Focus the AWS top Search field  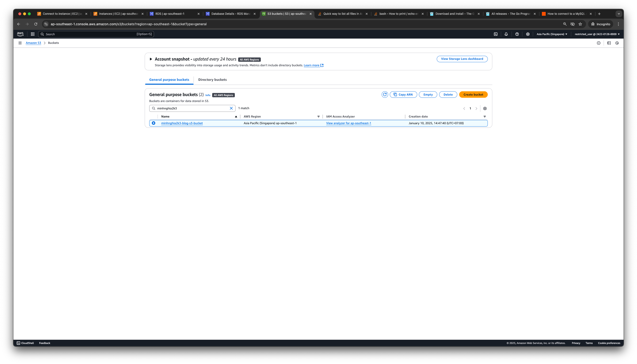(96, 34)
